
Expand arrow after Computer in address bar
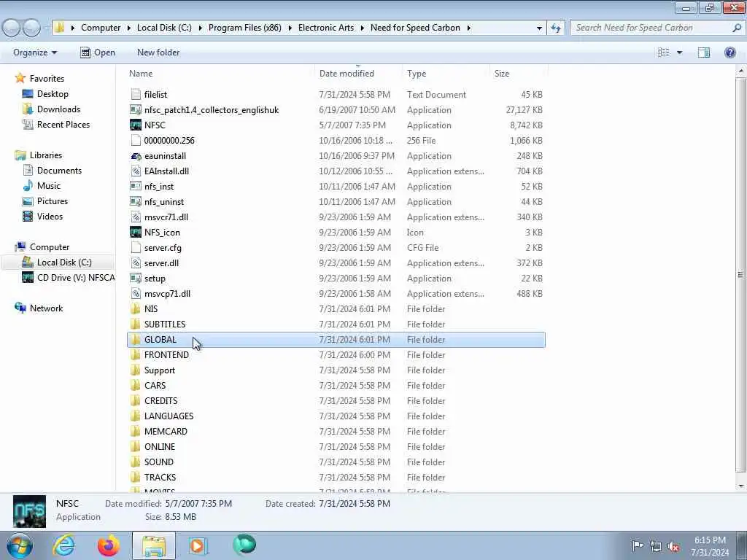point(129,28)
